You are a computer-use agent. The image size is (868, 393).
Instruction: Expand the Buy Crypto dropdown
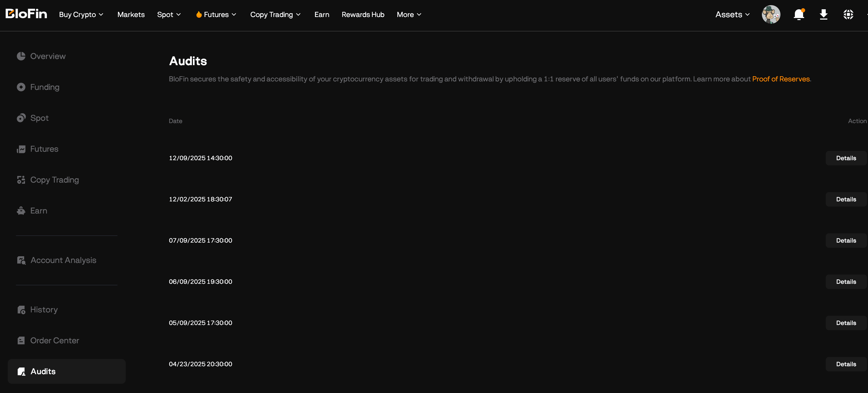click(81, 14)
